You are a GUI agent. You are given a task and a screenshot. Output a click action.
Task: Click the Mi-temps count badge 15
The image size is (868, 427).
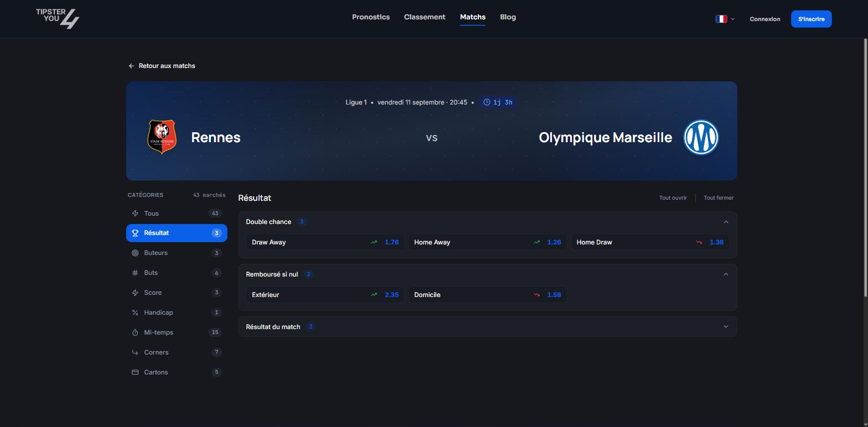click(215, 332)
